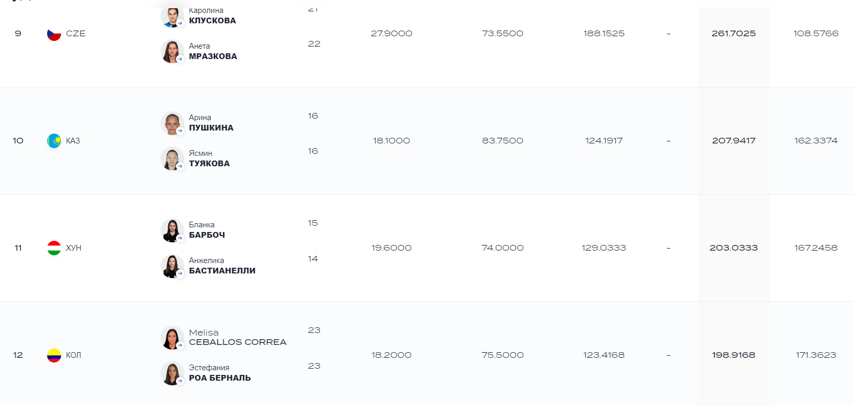
Task: Click Colombia flag icon
Action: 54,355
